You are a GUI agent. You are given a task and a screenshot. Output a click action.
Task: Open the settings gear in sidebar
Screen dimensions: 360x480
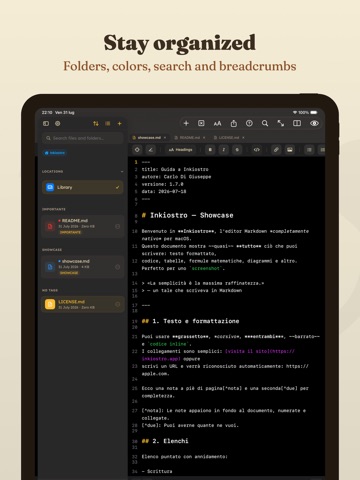click(58, 124)
